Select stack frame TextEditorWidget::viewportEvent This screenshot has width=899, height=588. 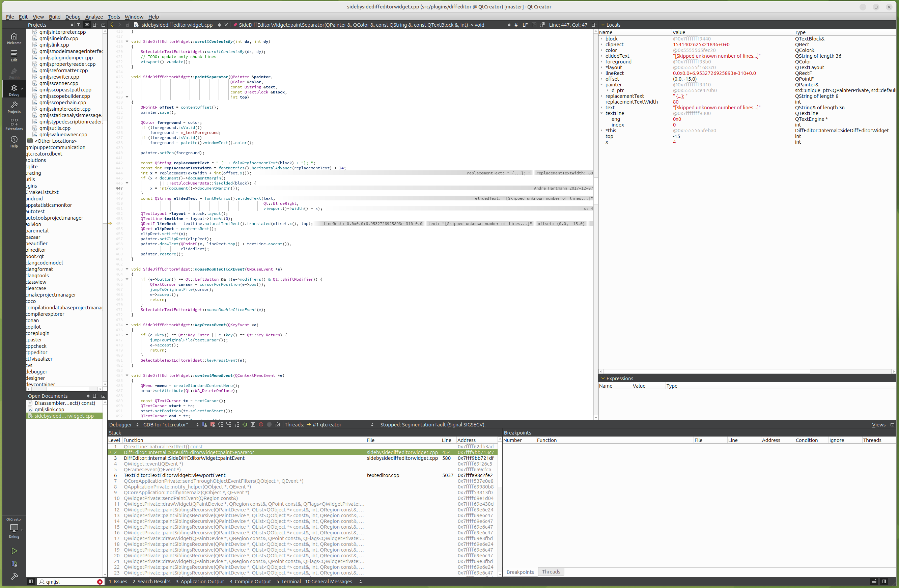[303, 475]
